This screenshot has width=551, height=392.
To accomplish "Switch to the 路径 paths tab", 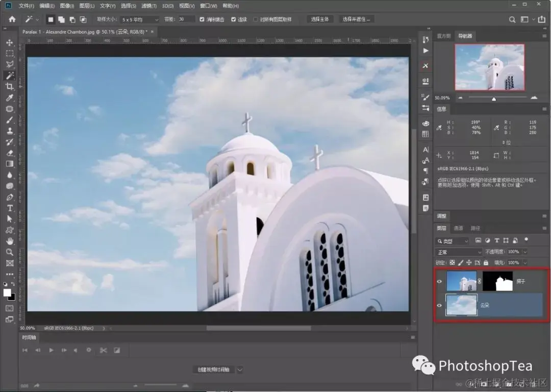I will [x=475, y=228].
